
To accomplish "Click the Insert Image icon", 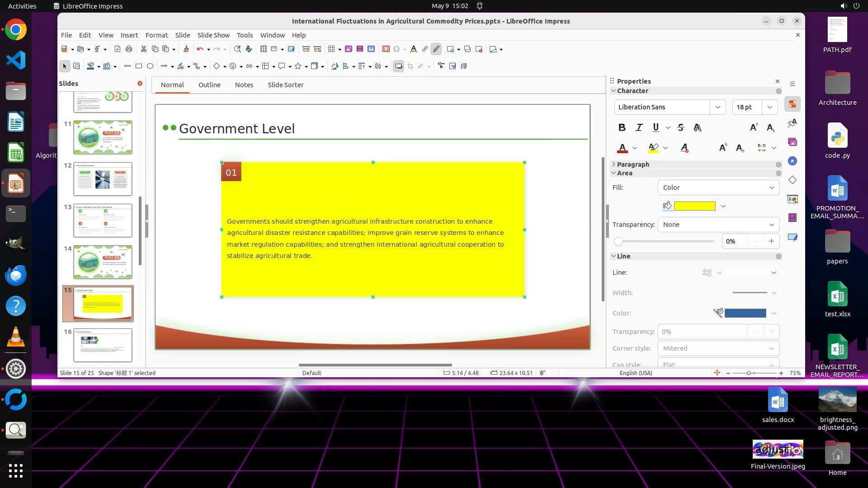I will coord(349,49).
